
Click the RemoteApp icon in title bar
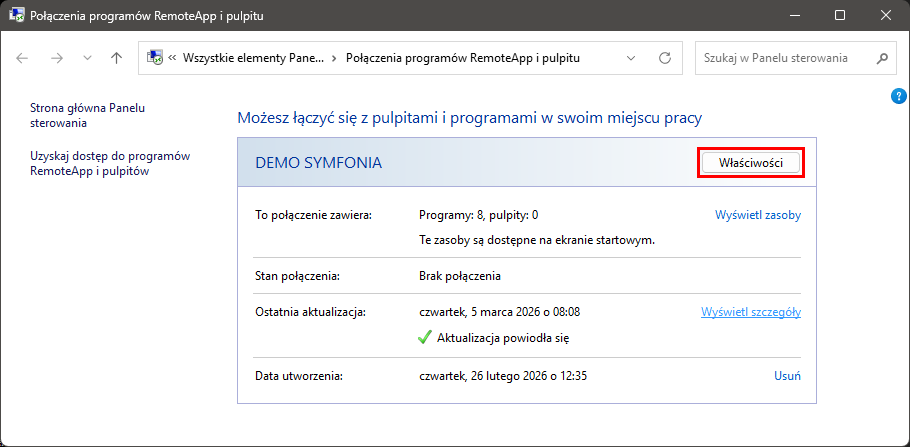point(16,16)
